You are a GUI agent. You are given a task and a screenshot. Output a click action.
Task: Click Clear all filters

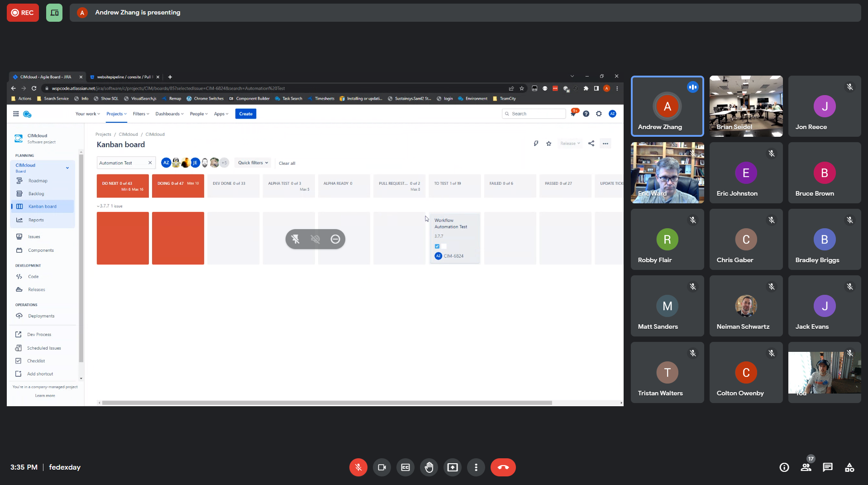coord(287,163)
